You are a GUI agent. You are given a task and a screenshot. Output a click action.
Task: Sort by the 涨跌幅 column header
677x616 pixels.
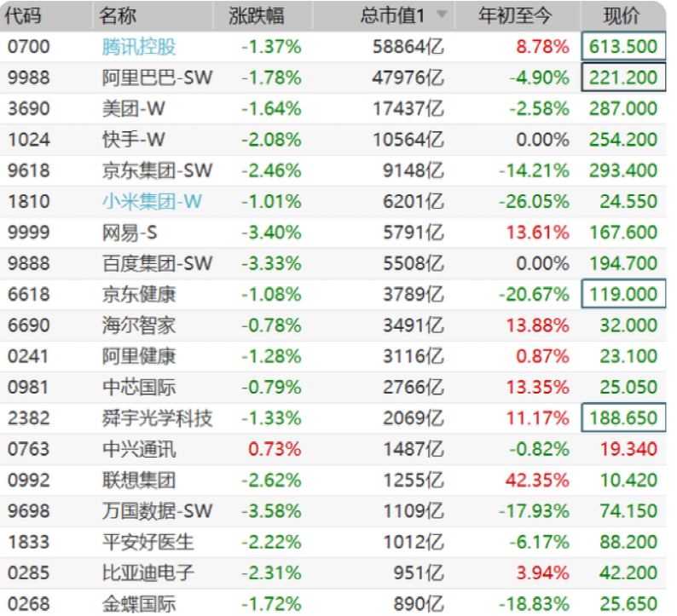pos(257,16)
